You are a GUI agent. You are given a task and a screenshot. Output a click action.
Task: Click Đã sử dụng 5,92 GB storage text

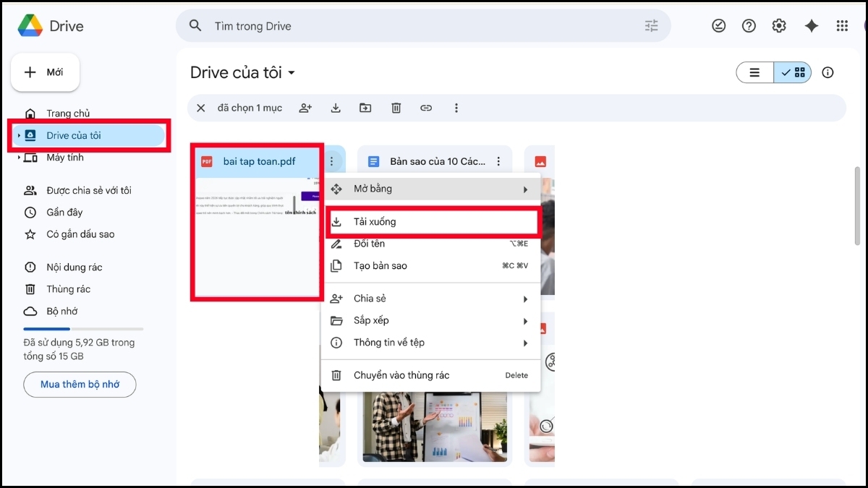point(79,349)
